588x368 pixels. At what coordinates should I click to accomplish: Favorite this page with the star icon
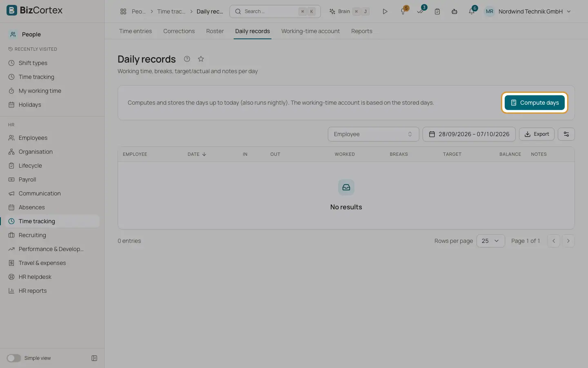(201, 59)
